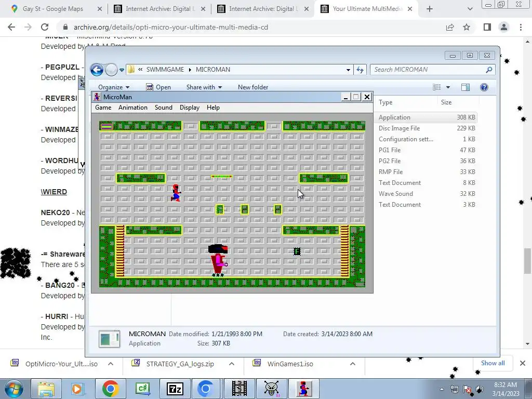Select the Disc Image File row
Screen dimensions: 532x399
pyautogui.click(x=427, y=128)
